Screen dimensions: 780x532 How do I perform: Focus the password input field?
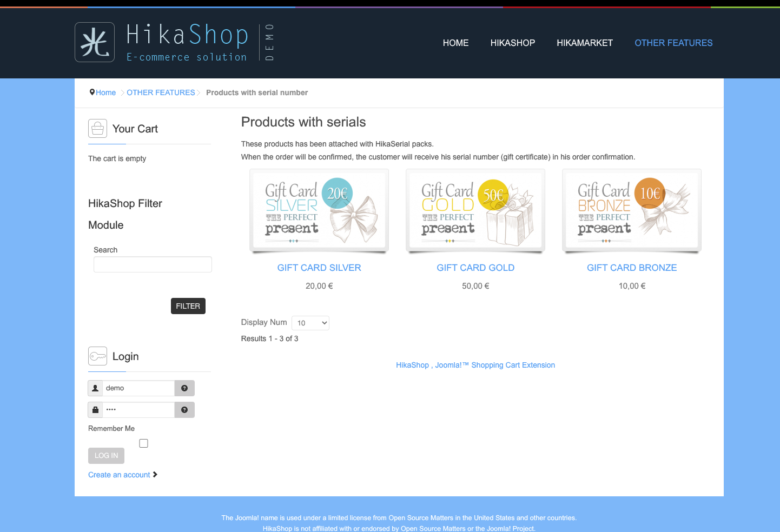pos(138,410)
